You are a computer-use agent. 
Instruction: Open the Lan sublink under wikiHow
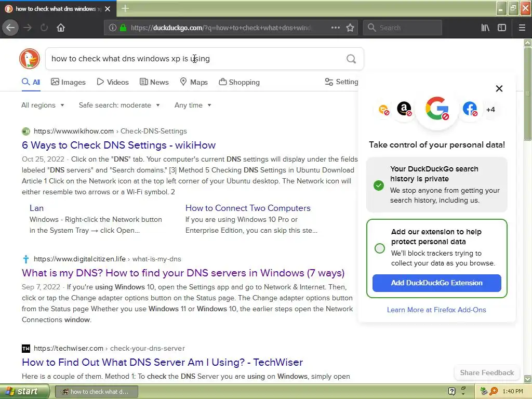coord(37,208)
